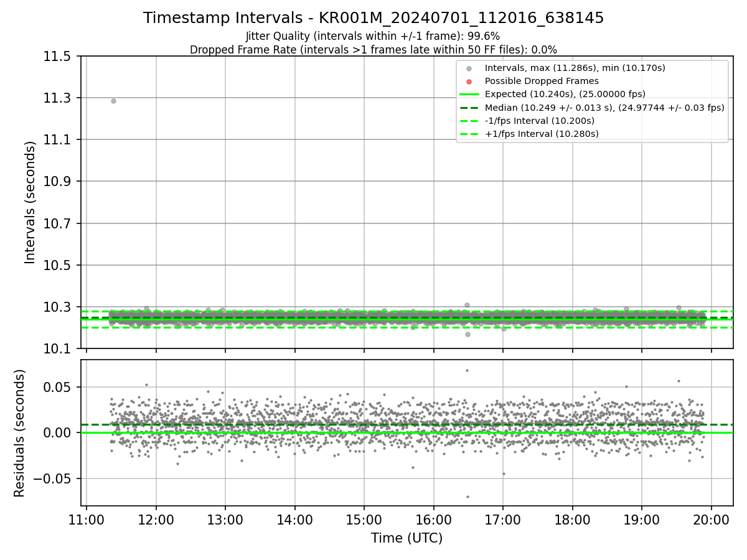Click the x-axis tick label 17:00
This screenshot has height=560, width=747.
(503, 520)
